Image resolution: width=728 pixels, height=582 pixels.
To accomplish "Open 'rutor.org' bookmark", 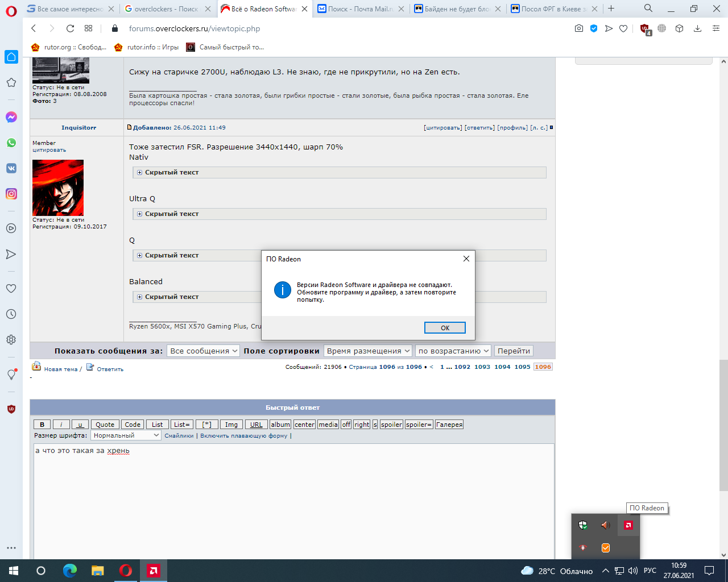I will (x=68, y=47).
